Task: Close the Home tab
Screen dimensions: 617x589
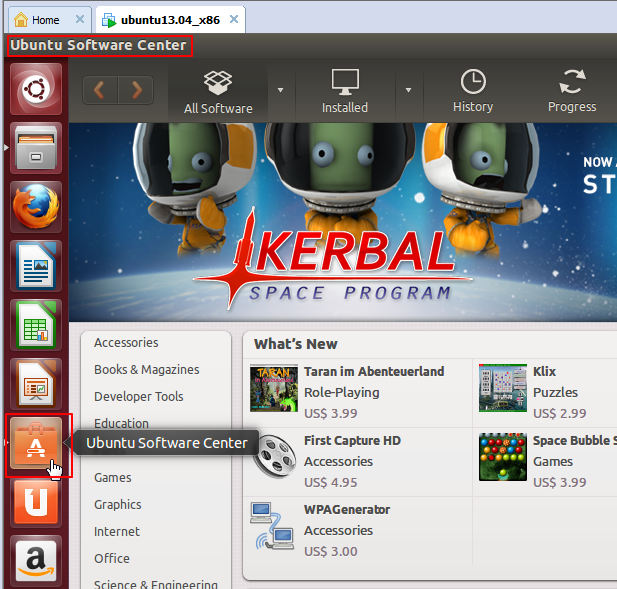Action: 80,19
